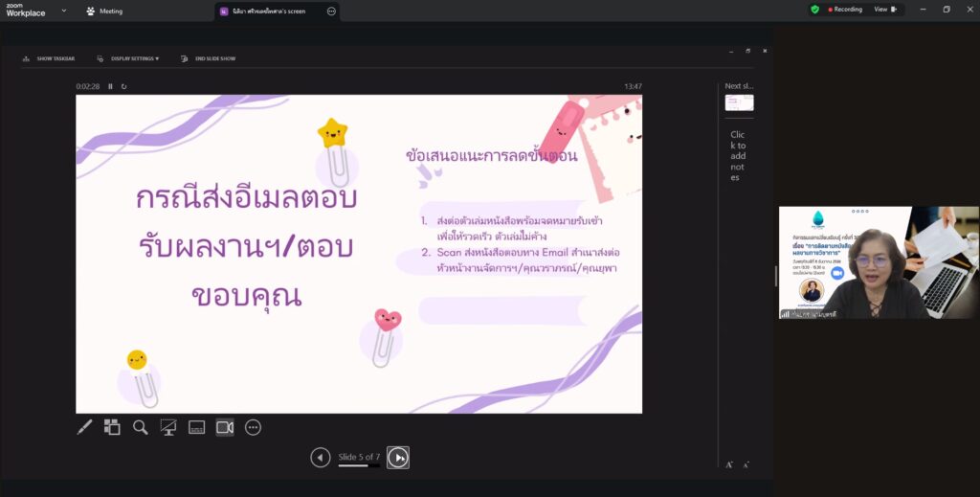Open the View layout menu

pos(882,10)
